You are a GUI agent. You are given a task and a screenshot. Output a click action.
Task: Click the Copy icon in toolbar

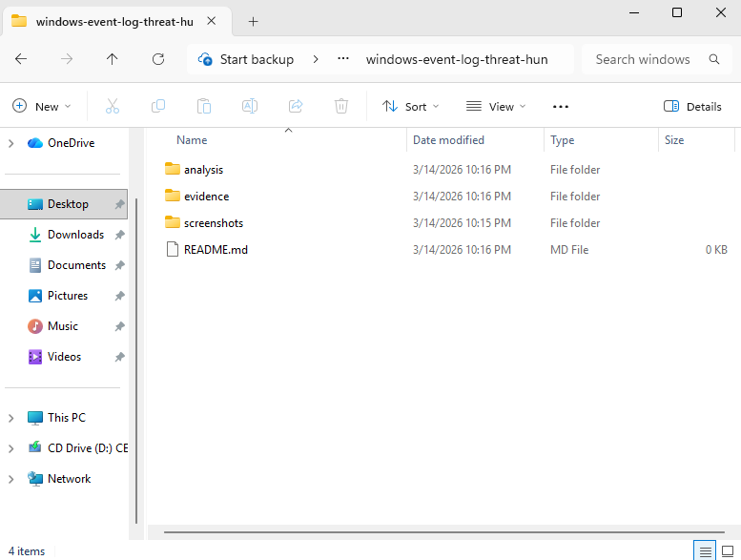158,106
